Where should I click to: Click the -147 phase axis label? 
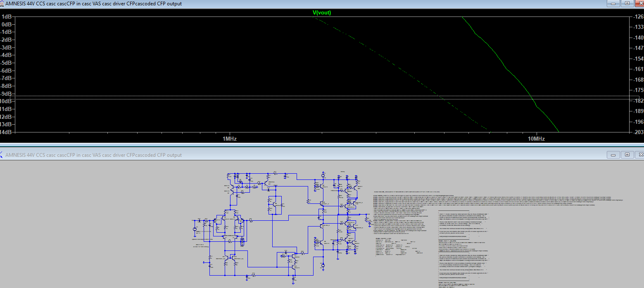[638, 48]
